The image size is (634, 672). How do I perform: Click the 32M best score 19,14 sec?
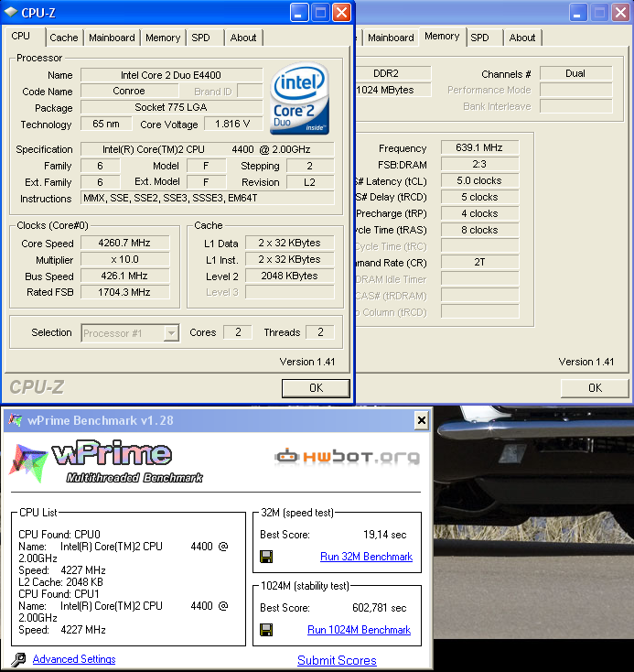click(x=384, y=535)
